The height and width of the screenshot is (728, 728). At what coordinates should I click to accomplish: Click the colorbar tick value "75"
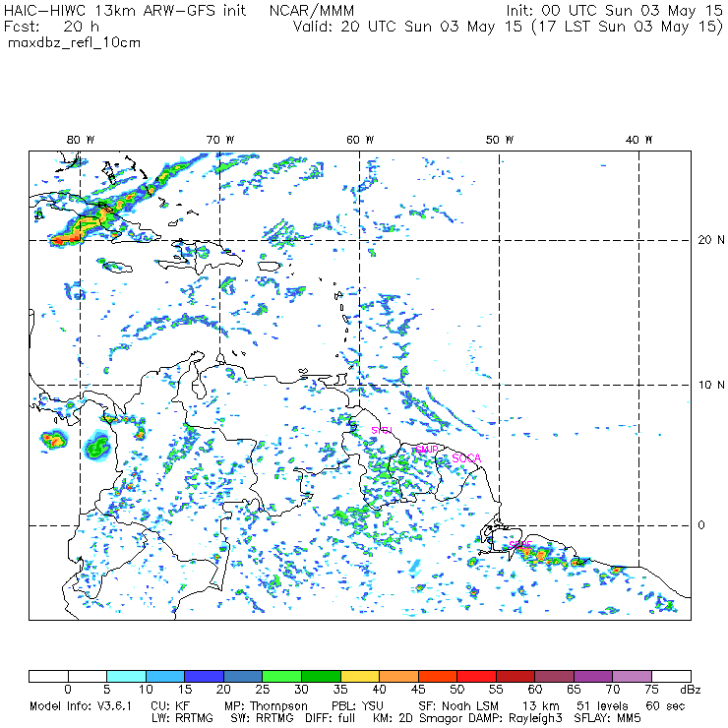[x=651, y=690]
